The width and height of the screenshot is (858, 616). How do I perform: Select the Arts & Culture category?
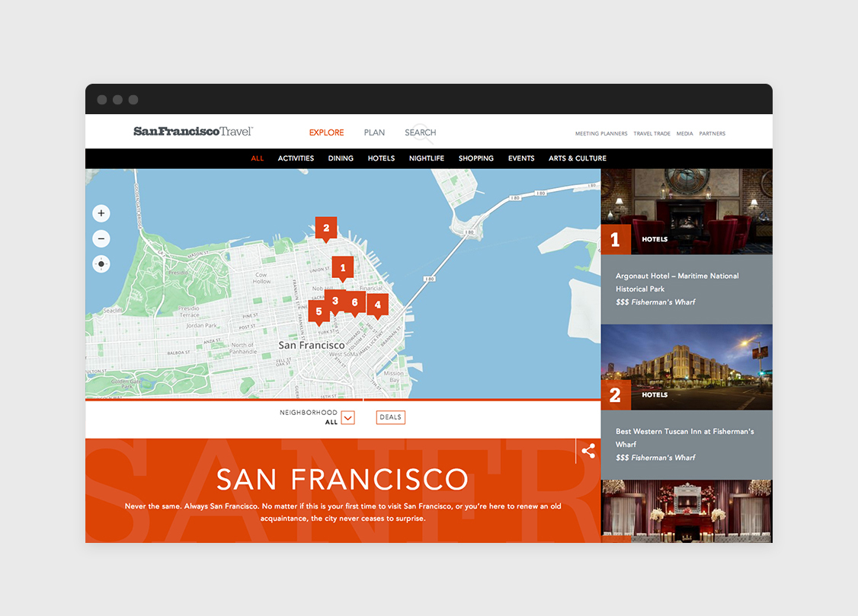point(577,158)
